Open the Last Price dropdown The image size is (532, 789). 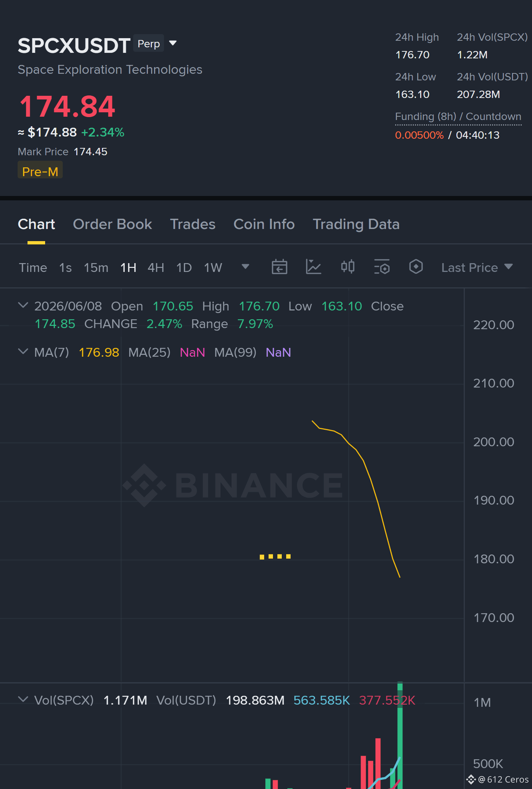coord(477,268)
